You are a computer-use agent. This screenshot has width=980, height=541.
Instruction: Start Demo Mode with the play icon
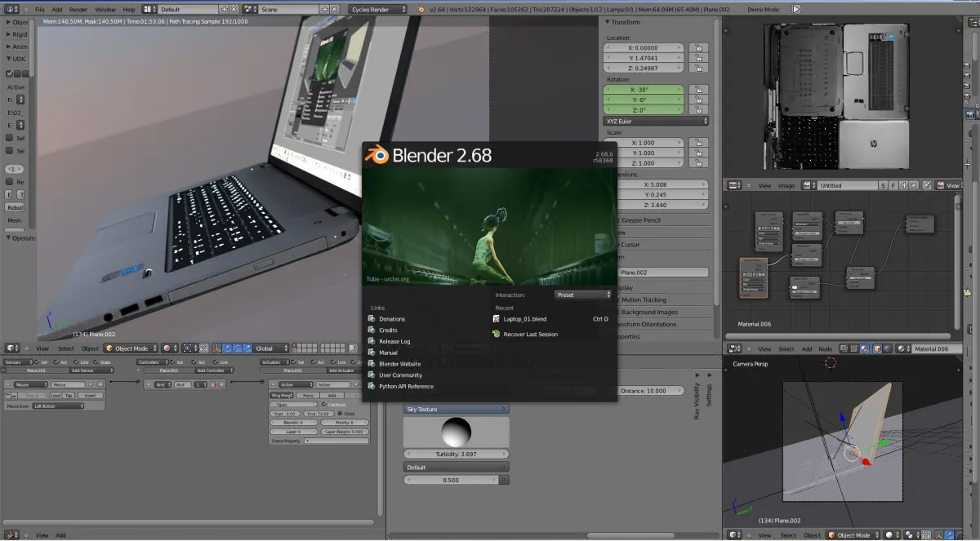coord(796,9)
